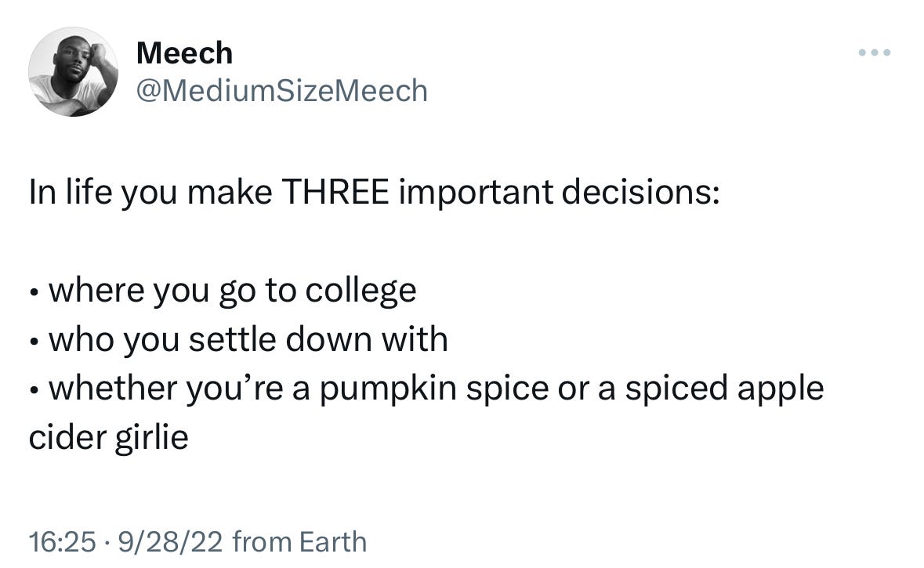Click the 'cider girlie' text

[108, 438]
